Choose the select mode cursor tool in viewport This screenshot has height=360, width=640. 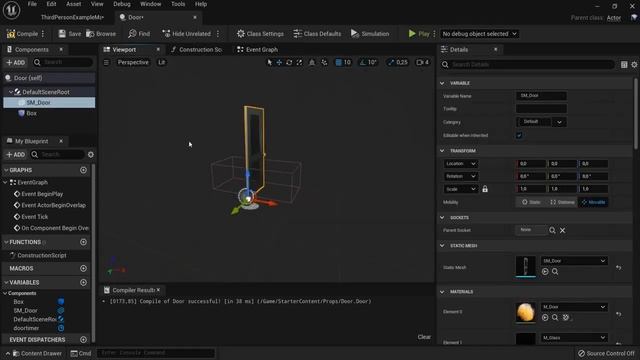click(269, 62)
